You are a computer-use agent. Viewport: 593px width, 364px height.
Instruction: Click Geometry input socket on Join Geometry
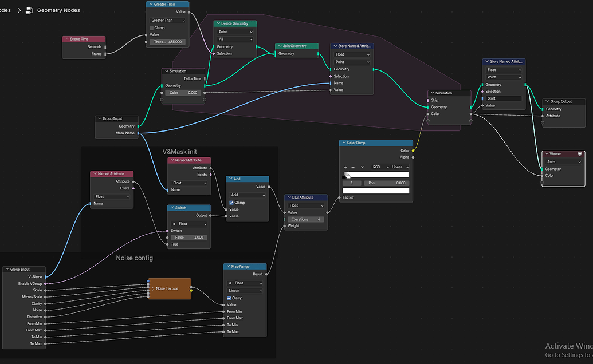click(x=276, y=54)
